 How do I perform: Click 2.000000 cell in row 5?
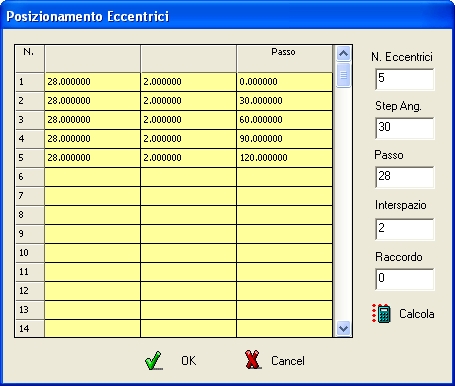(188, 158)
